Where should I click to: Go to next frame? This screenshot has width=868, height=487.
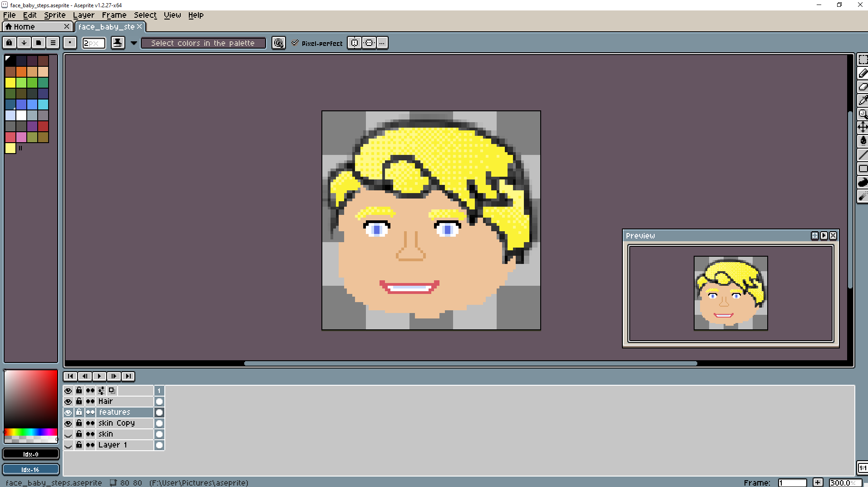[113, 376]
